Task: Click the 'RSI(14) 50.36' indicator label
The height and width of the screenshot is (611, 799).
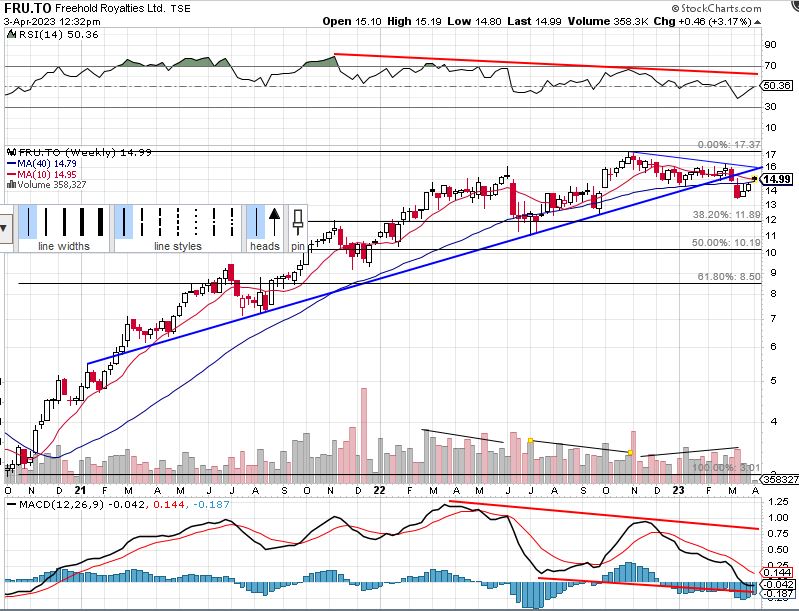Action: click(x=58, y=34)
